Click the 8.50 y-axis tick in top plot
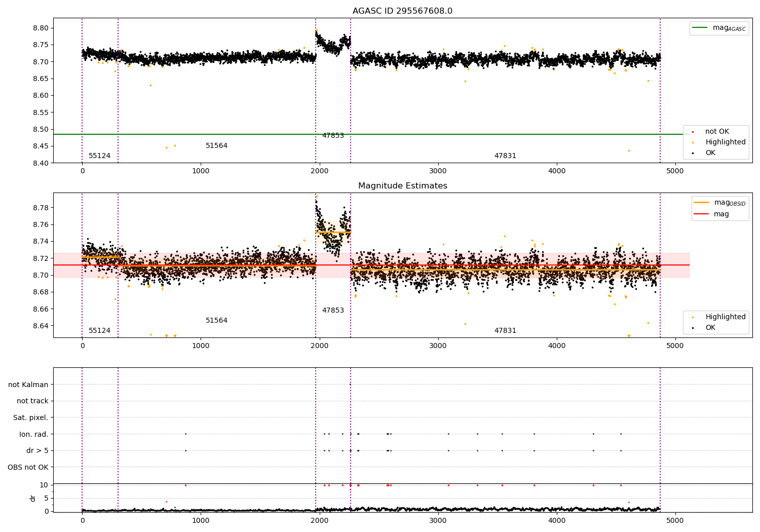 pyautogui.click(x=41, y=129)
